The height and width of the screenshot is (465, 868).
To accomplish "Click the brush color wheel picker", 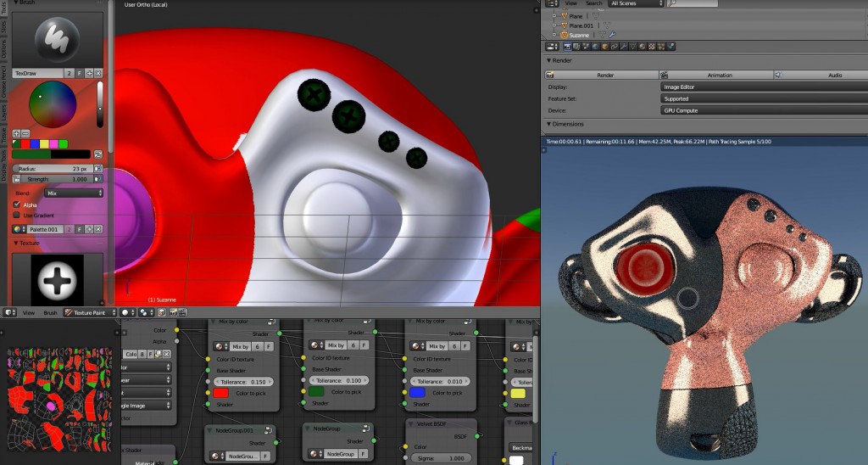I will click(53, 104).
